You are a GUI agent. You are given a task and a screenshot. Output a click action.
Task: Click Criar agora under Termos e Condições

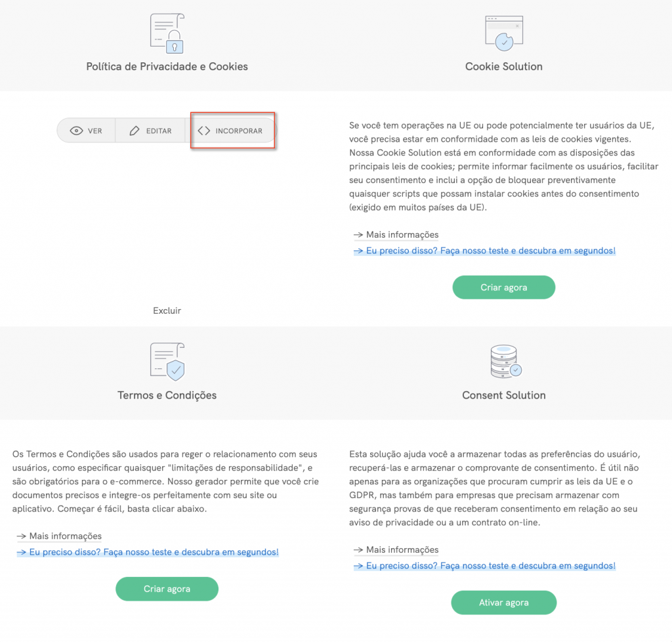click(x=167, y=589)
